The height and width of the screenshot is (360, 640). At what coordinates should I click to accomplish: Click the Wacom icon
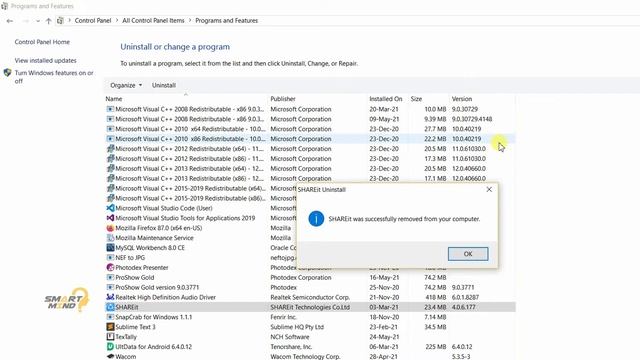coord(110,356)
